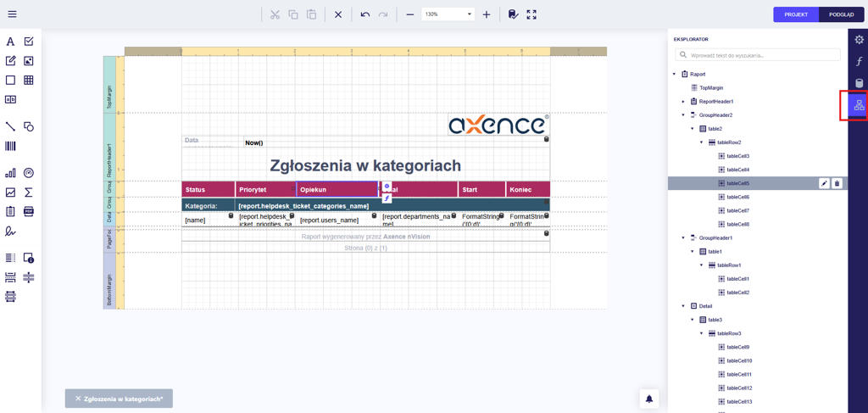The image size is (868, 413).
Task: Open the hamburger menu
Action: click(12, 14)
